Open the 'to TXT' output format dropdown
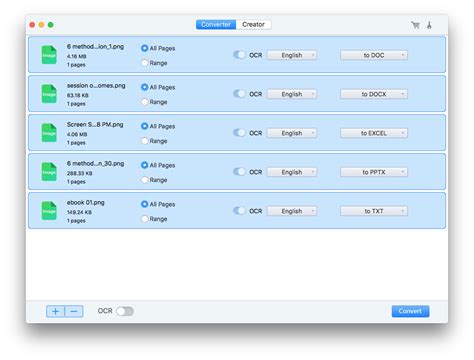Image resolution: width=474 pixels, height=360 pixels. point(374,211)
